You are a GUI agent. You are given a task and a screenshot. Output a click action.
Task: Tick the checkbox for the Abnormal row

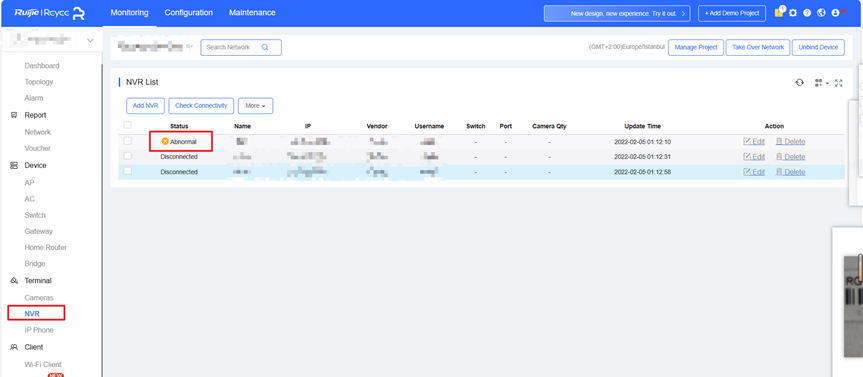click(128, 141)
